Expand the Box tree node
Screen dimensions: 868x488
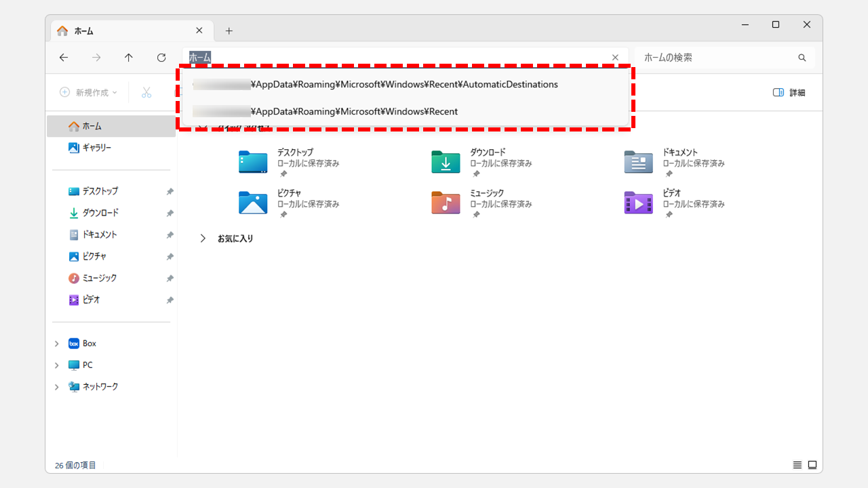[x=57, y=344]
